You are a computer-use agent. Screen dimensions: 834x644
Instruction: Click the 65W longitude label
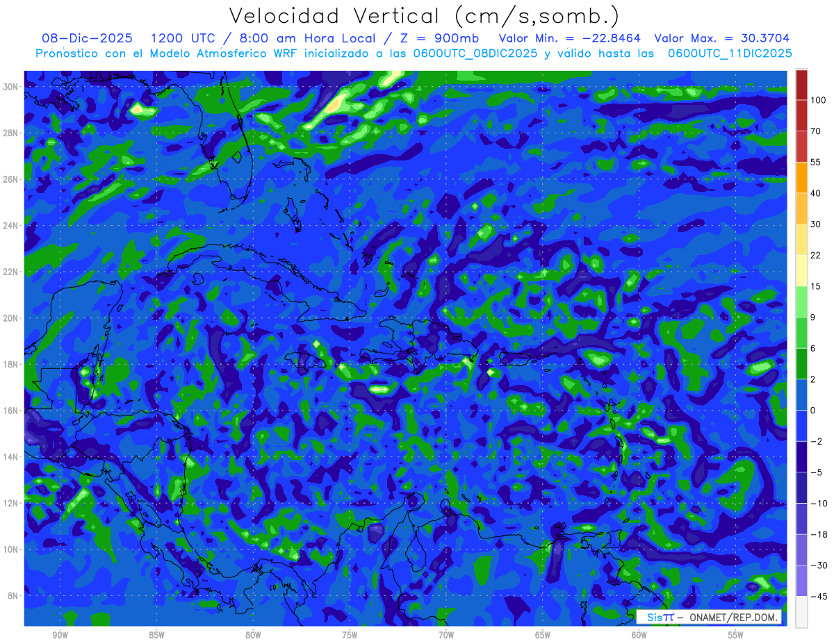[543, 636]
